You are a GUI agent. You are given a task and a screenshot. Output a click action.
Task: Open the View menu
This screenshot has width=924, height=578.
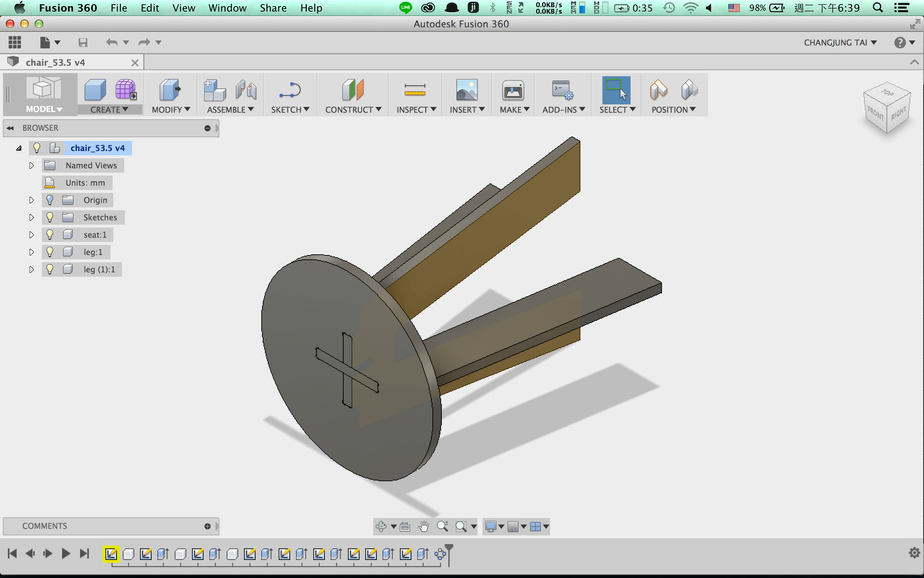point(184,8)
